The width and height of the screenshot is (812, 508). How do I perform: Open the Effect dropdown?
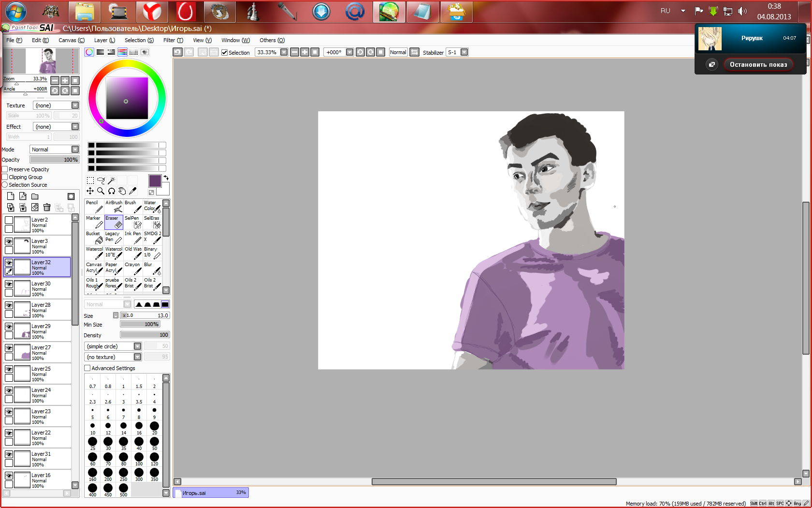(x=56, y=127)
